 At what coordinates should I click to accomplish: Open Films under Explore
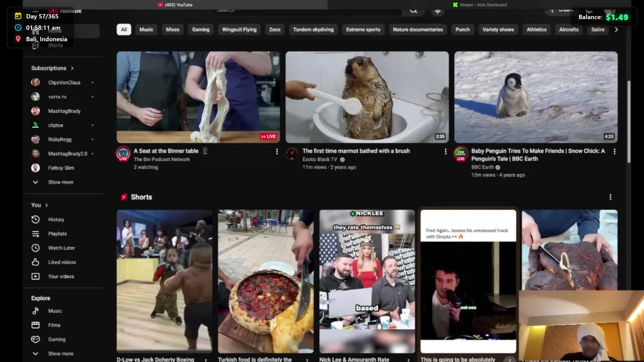tap(54, 325)
